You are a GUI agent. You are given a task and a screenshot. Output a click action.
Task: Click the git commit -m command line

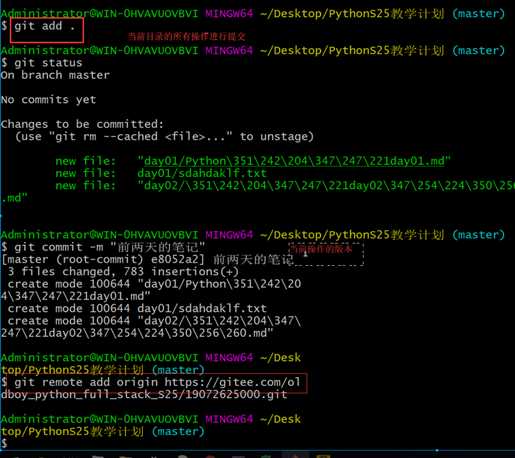click(x=103, y=247)
